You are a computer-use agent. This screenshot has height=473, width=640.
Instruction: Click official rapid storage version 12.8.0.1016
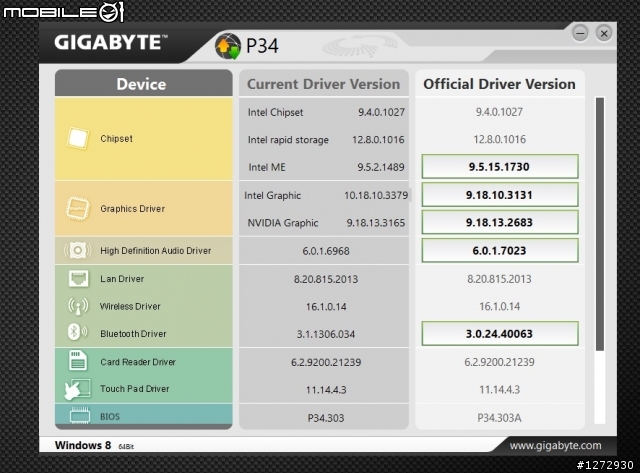click(x=500, y=139)
